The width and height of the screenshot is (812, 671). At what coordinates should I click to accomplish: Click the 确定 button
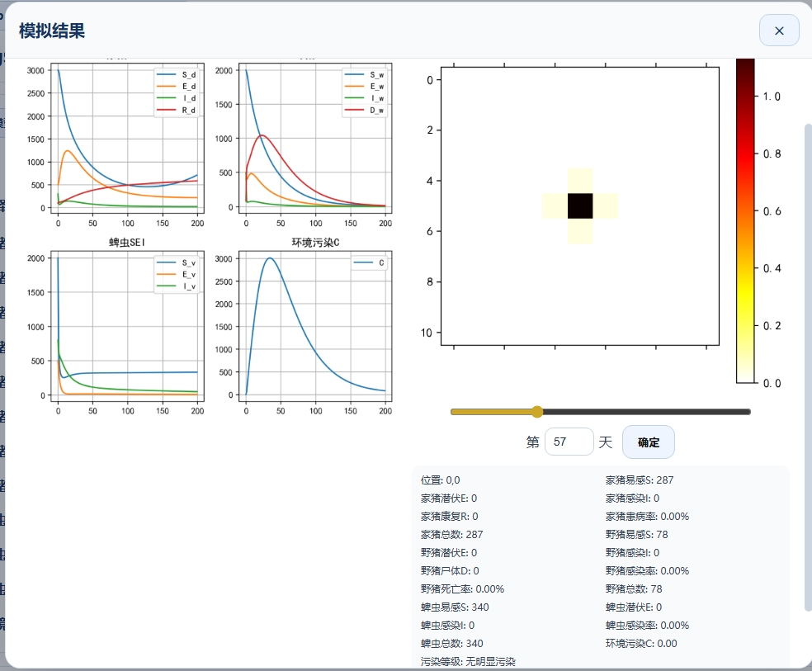pyautogui.click(x=648, y=442)
